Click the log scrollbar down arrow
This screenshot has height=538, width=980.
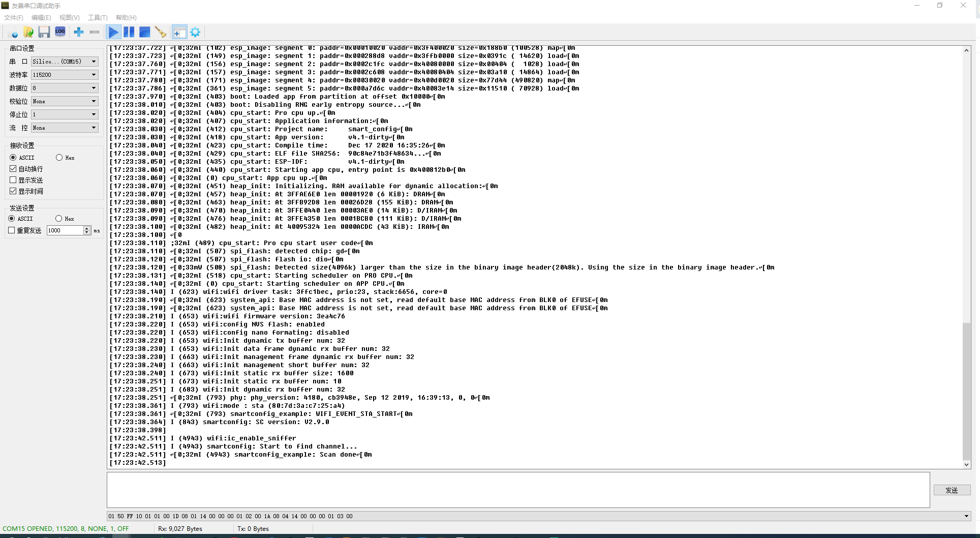click(x=966, y=465)
